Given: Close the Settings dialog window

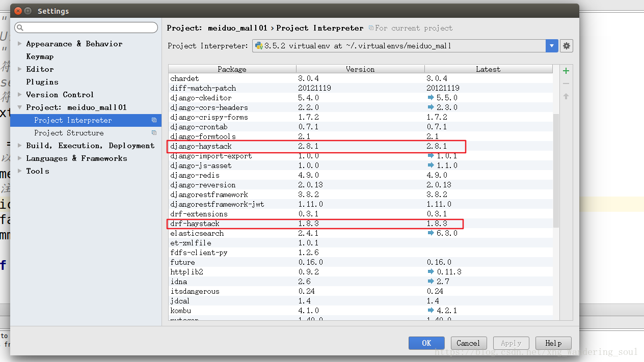Looking at the screenshot, I should (x=18, y=11).
